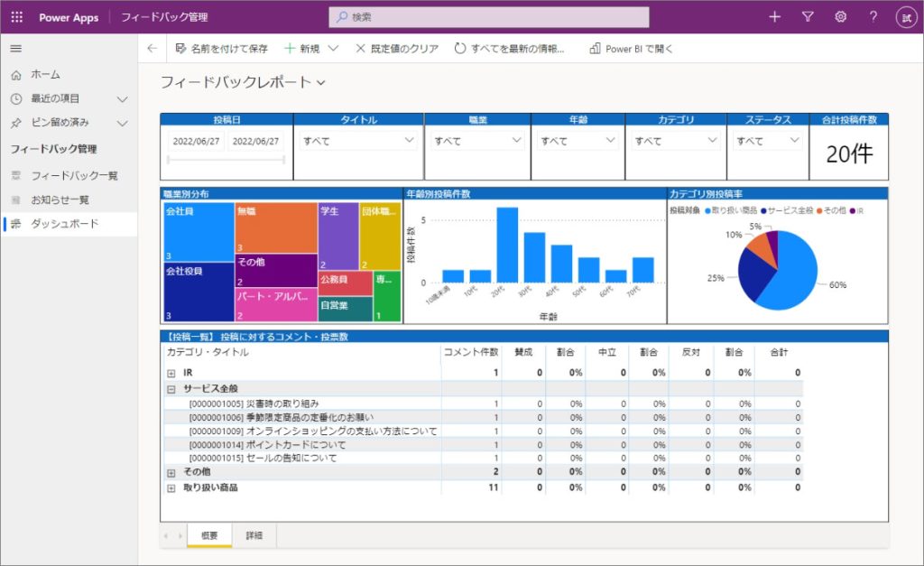Open the ステータス filter dropdown
This screenshot has height=566, width=924.
[768, 141]
